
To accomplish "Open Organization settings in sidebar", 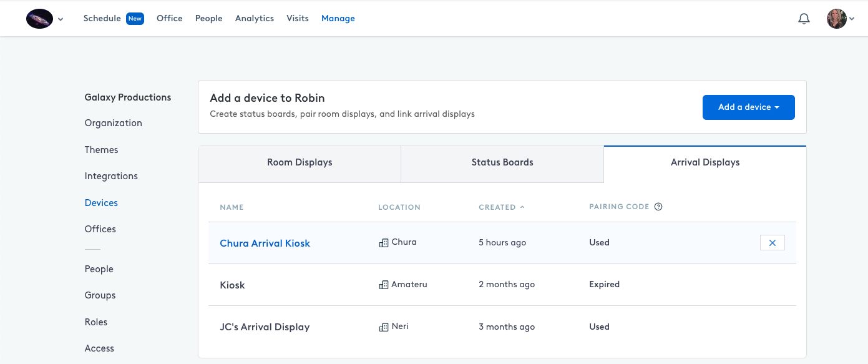I will click(x=114, y=123).
